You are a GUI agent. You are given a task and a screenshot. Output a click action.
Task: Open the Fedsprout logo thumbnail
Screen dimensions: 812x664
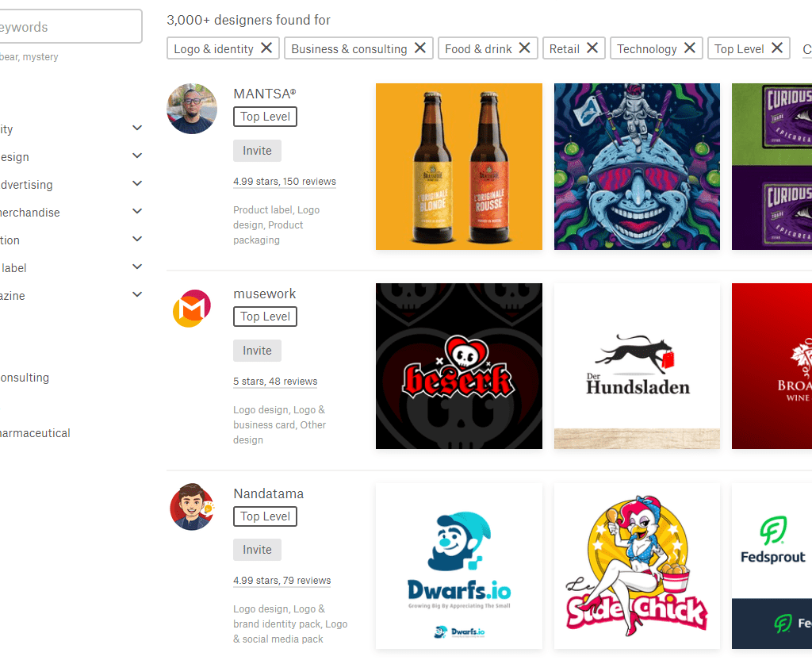[x=772, y=566]
